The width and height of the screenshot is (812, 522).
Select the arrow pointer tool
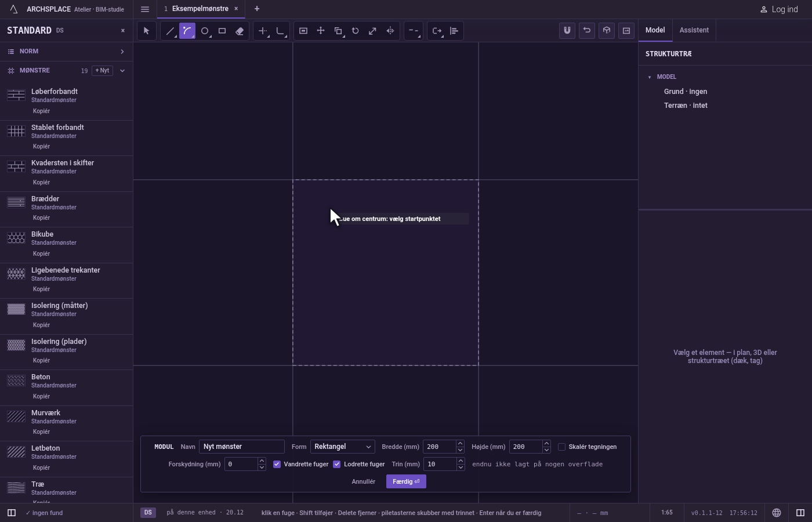coord(147,31)
